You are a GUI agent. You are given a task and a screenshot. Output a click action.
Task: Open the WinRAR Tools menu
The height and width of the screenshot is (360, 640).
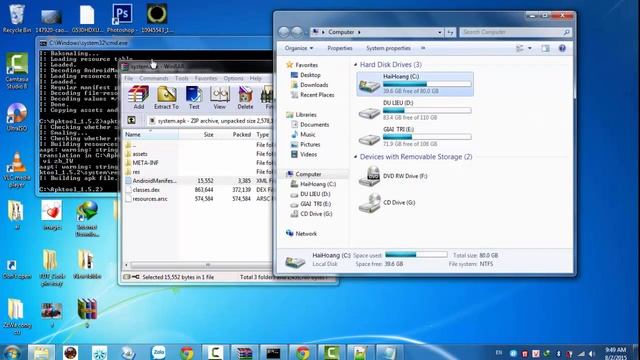click(182, 78)
